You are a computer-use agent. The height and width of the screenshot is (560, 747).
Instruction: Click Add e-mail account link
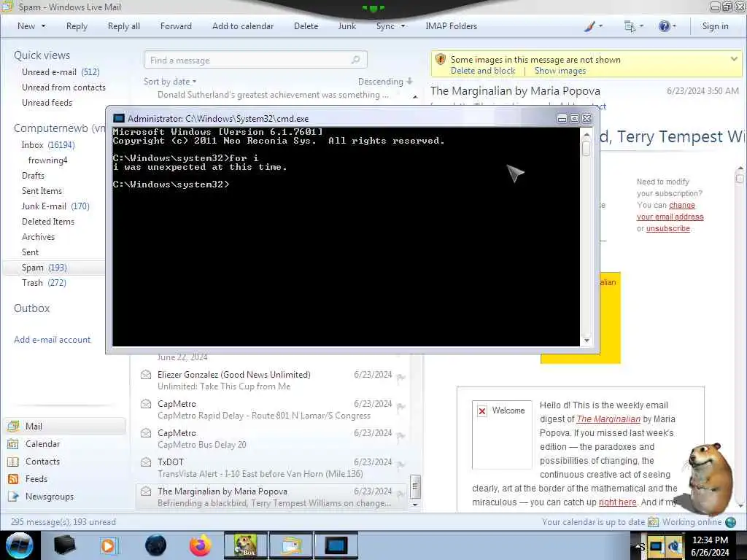click(52, 340)
